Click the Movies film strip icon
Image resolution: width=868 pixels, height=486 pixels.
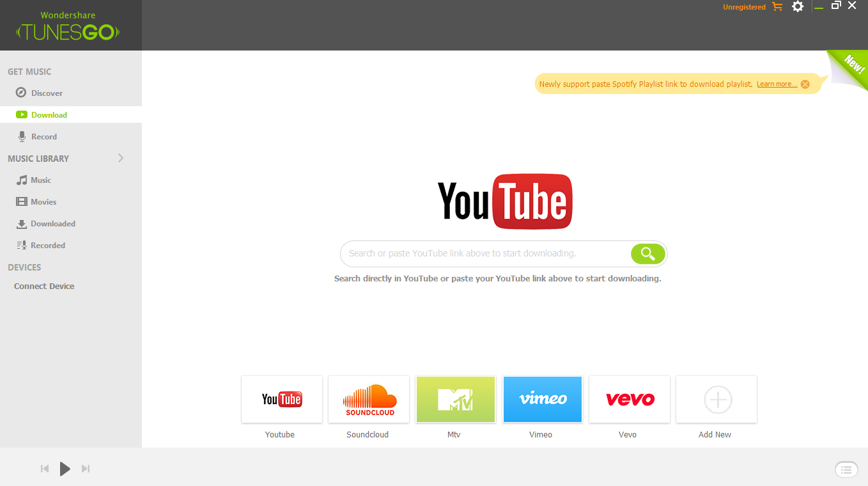[22, 201]
